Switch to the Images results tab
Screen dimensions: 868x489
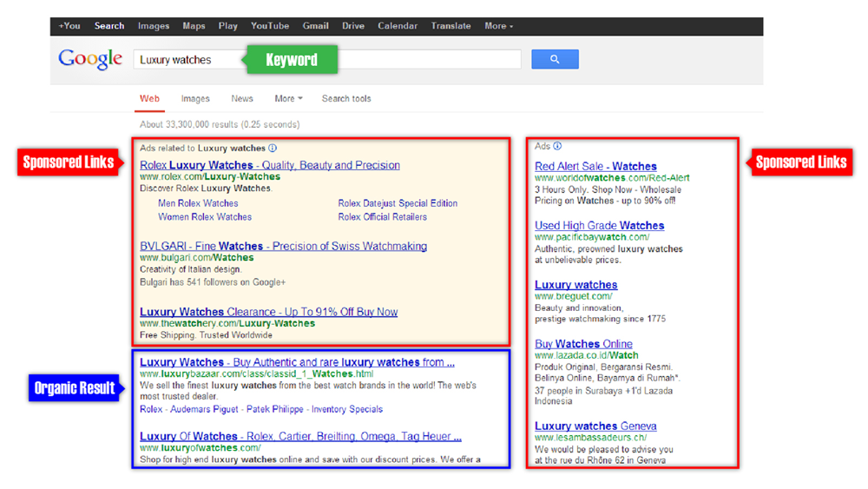click(195, 99)
